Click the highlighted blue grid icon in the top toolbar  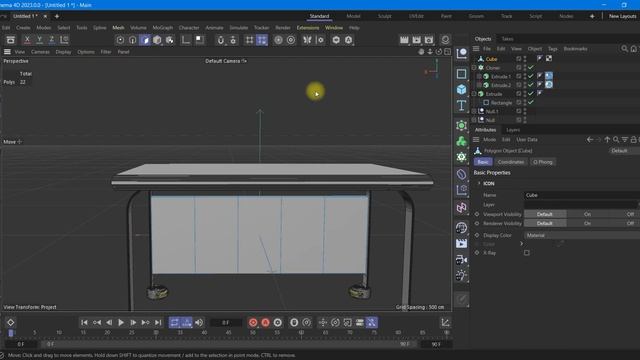(262, 40)
